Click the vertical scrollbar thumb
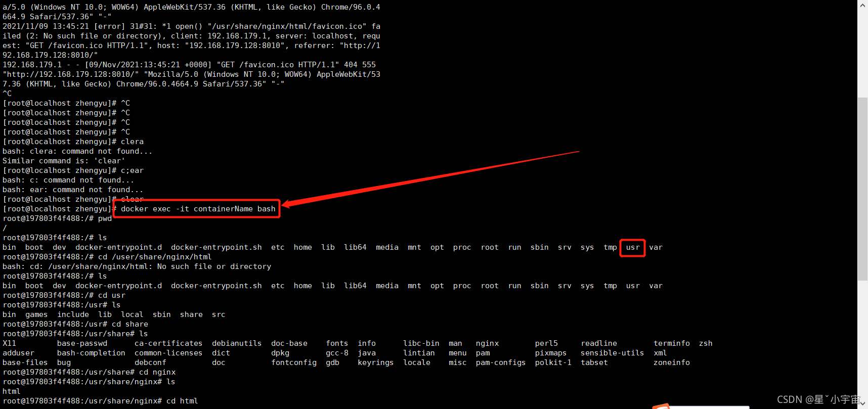Viewport: 868px width, 409px height. click(862, 189)
